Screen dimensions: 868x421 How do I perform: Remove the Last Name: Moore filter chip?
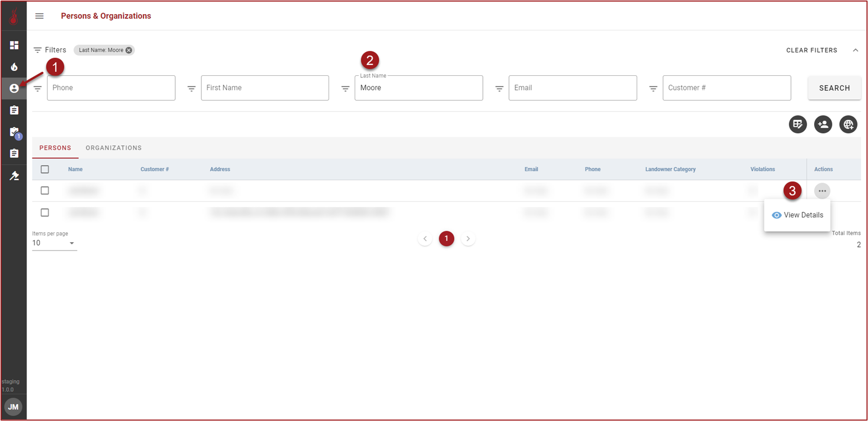tap(129, 50)
